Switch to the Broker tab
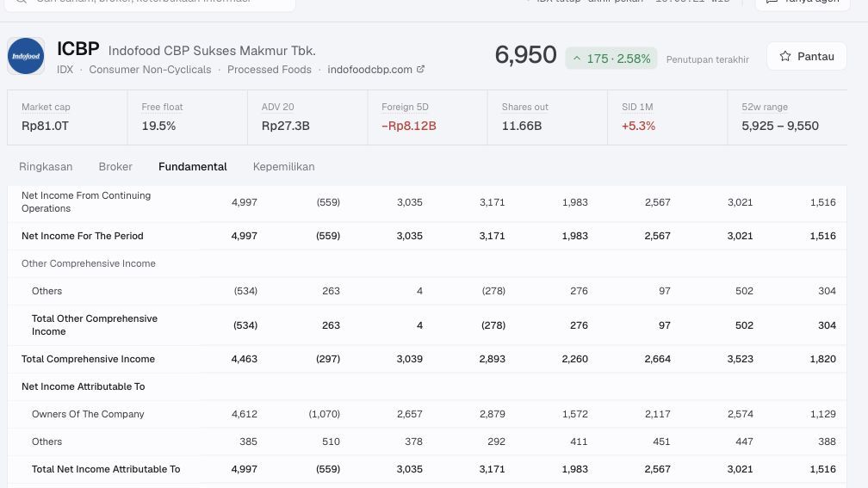The width and height of the screenshot is (868, 488). tap(115, 167)
